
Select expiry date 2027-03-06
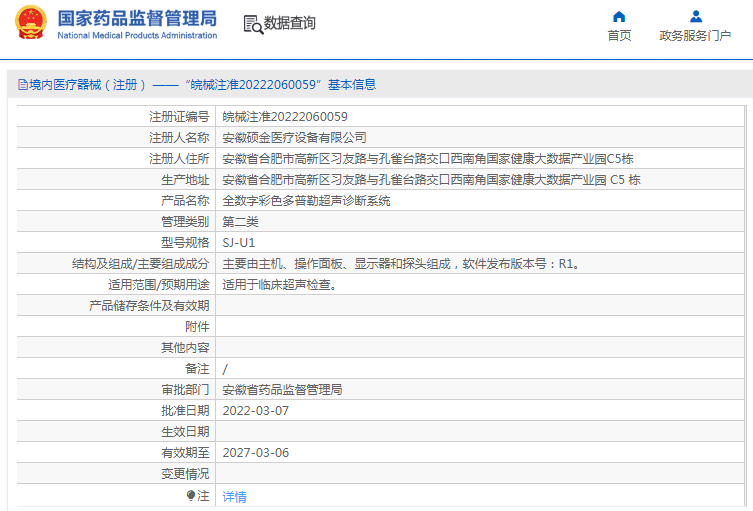pyautogui.click(x=255, y=453)
